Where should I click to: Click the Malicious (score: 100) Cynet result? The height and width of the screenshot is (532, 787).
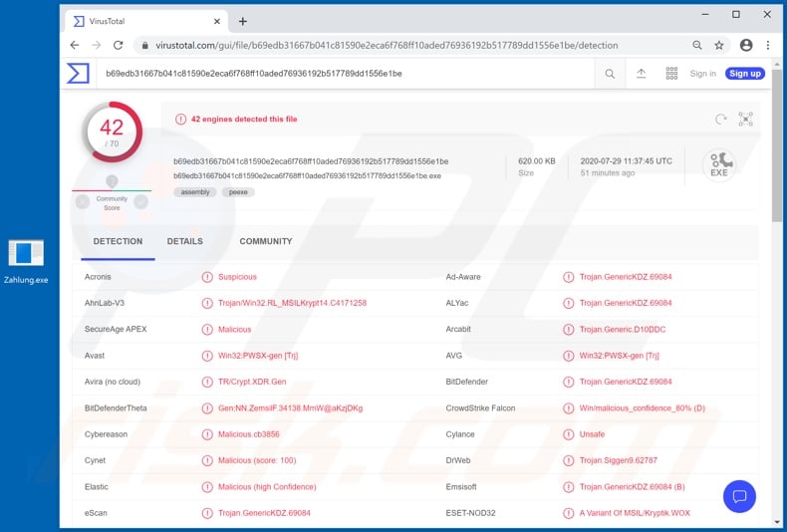[x=257, y=460]
